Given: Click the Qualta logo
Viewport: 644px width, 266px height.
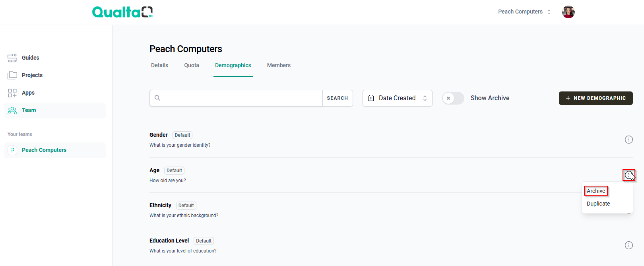Looking at the screenshot, I should click(122, 12).
